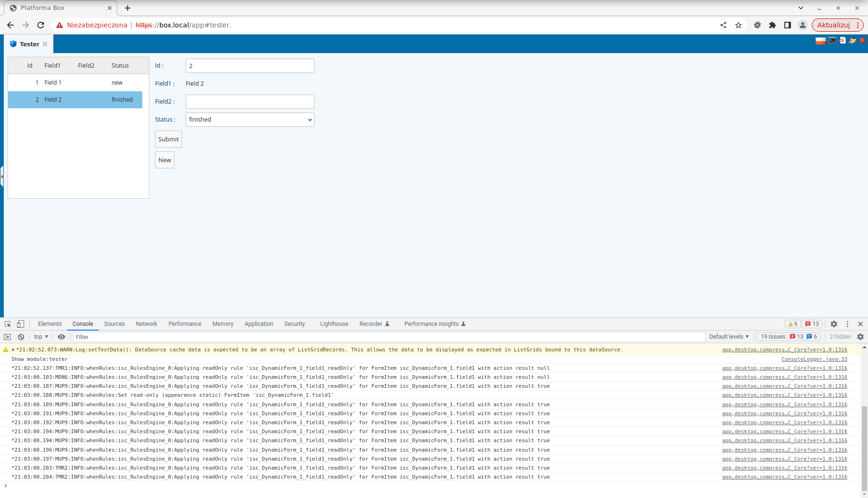Bookmark this page with the star icon
This screenshot has width=868, height=498.
pyautogui.click(x=738, y=25)
